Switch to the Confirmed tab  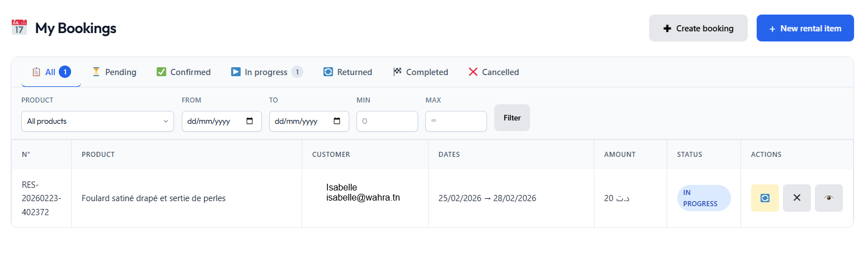(184, 72)
